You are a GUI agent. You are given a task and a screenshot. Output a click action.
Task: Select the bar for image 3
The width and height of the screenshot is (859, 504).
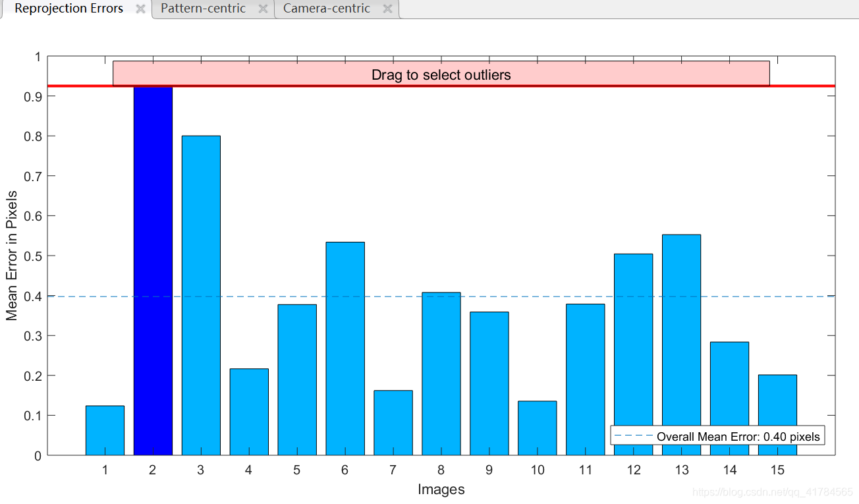click(x=201, y=295)
